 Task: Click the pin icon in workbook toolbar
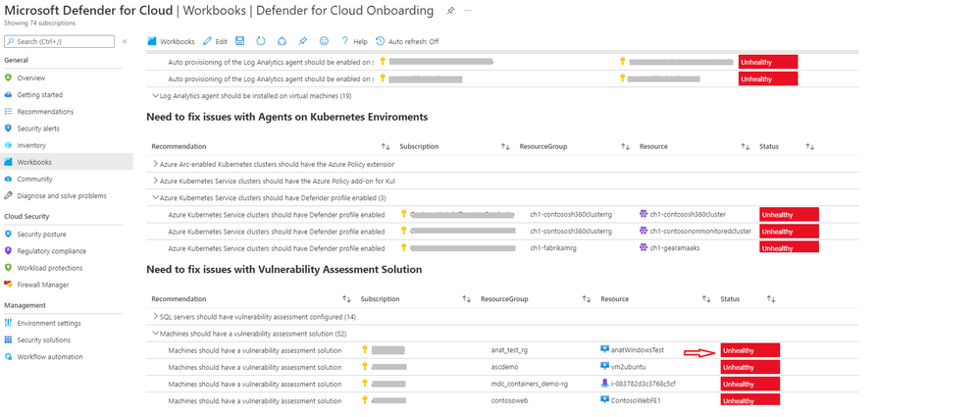(x=302, y=41)
